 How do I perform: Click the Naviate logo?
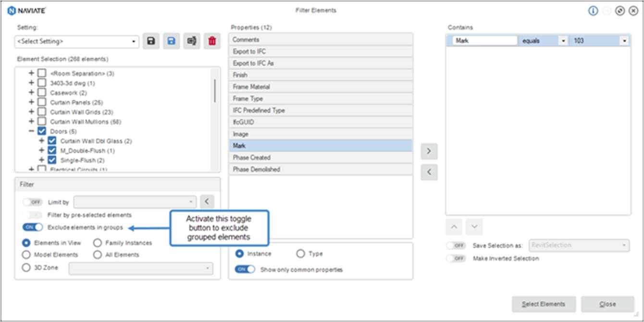[27, 11]
